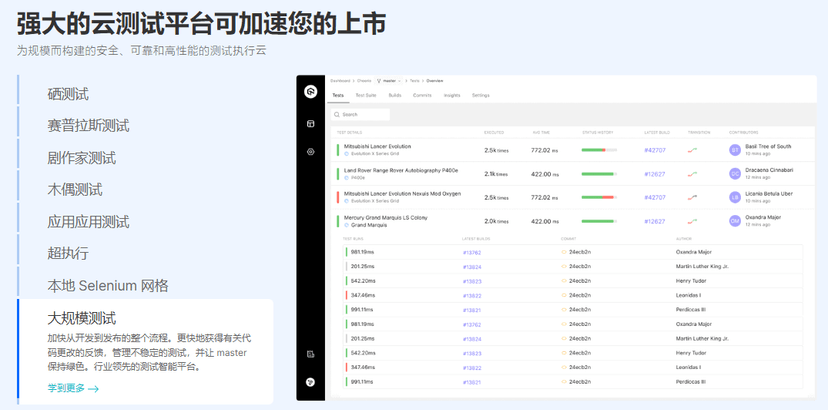
Task: Click the circular logo in the black sidebar
Action: (x=310, y=92)
